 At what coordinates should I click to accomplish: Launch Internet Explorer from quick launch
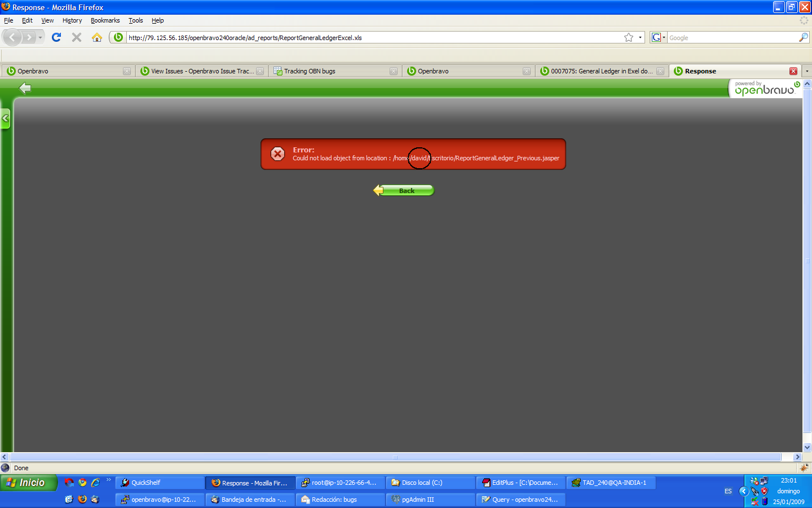pos(95,483)
